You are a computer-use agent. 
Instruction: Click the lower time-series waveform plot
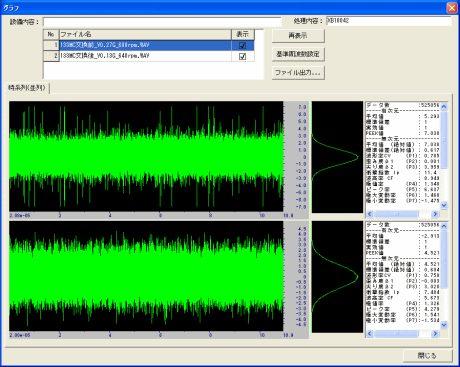pyautogui.click(x=146, y=276)
